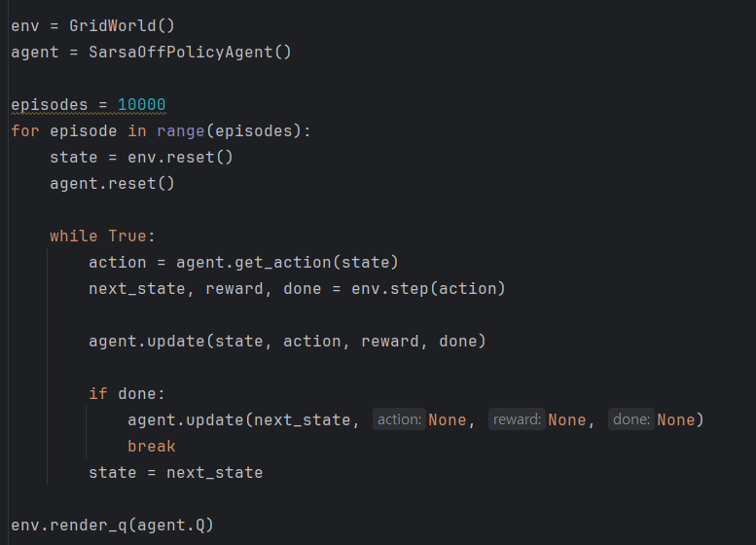Viewport: 756px width, 545px height.
Task: Click 'agent.get_action(state)' call
Action: pos(287,263)
